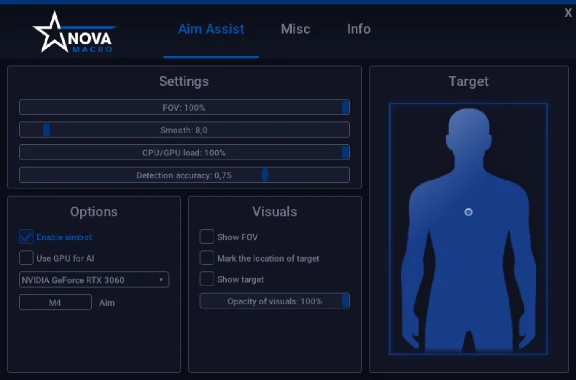Viewport: 576px width, 380px height.
Task: Open the NVIDIA GeForce RTX 3060 dropdown
Action: [x=94, y=280]
